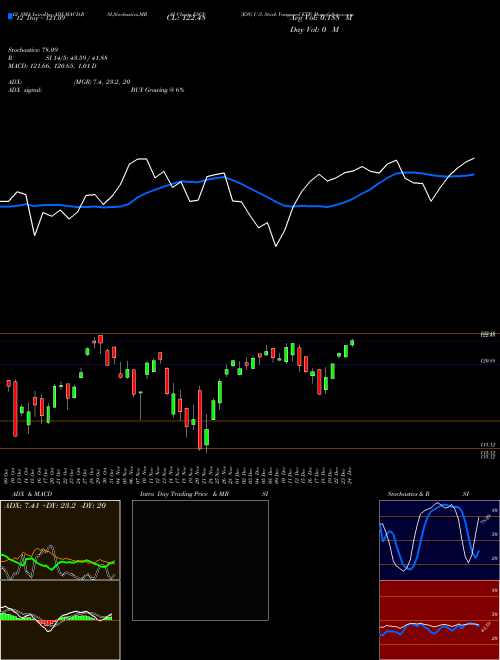500x660 pixels.
Task: Click the 'Avg Vol: 0.188 M' label
Action: (321, 18)
